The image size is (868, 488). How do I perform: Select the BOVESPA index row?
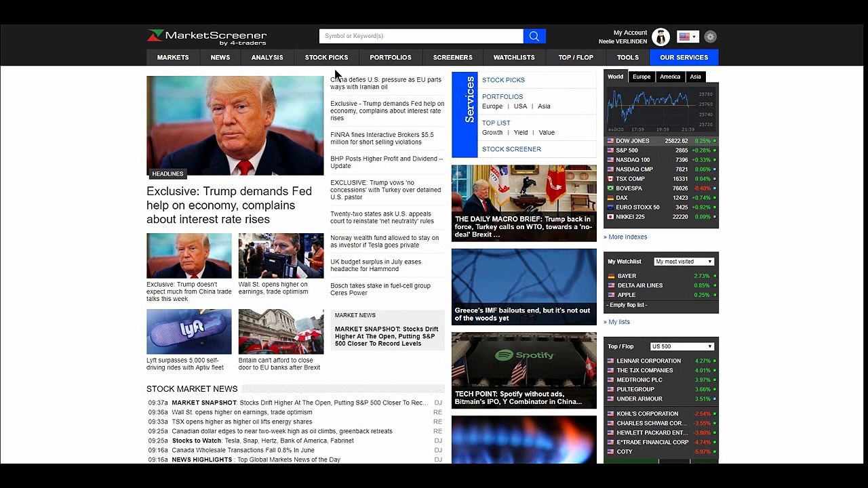(661, 188)
